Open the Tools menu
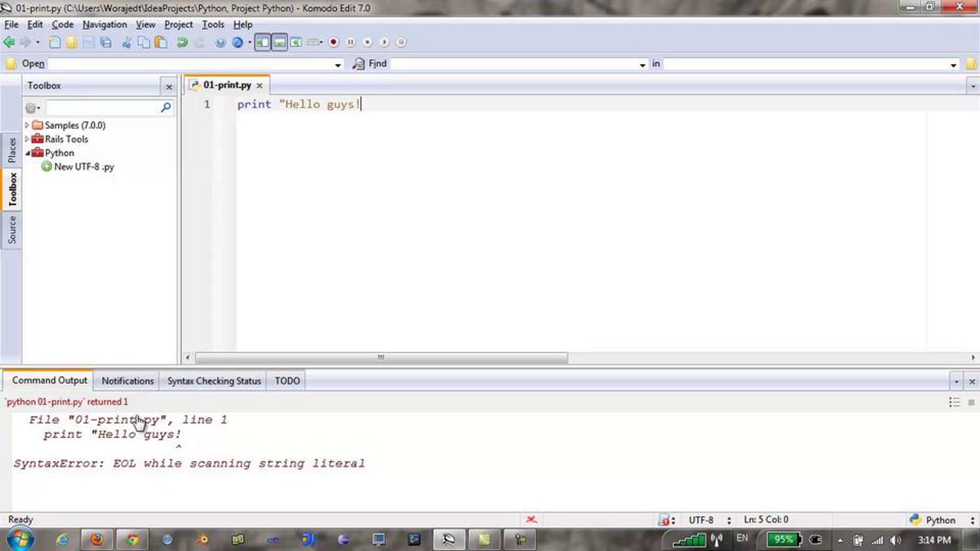 [x=213, y=24]
